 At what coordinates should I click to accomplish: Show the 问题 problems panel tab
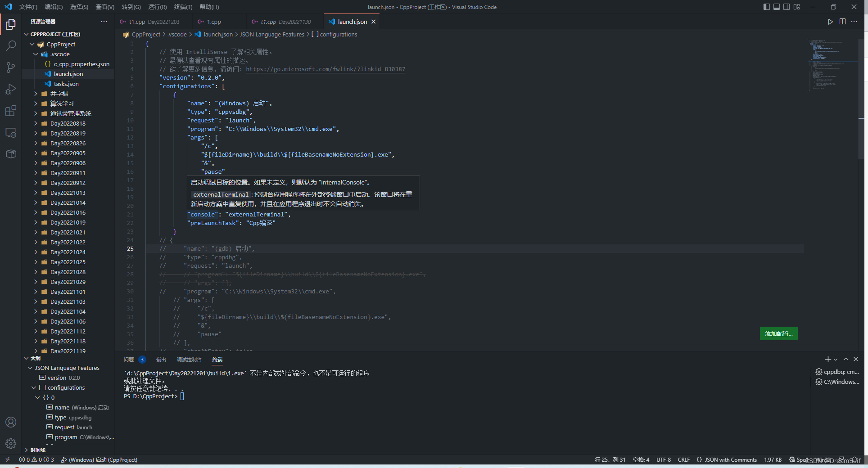(x=129, y=360)
